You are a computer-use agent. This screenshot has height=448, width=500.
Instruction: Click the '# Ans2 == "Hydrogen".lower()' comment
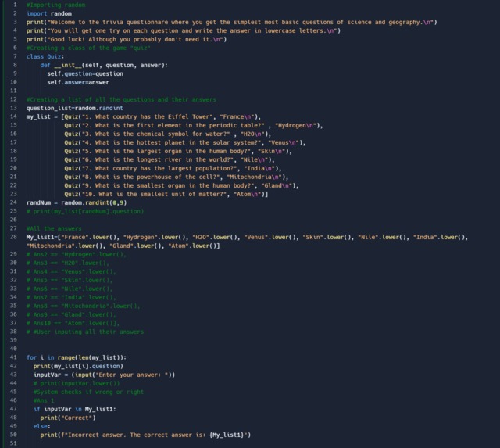pos(77,255)
